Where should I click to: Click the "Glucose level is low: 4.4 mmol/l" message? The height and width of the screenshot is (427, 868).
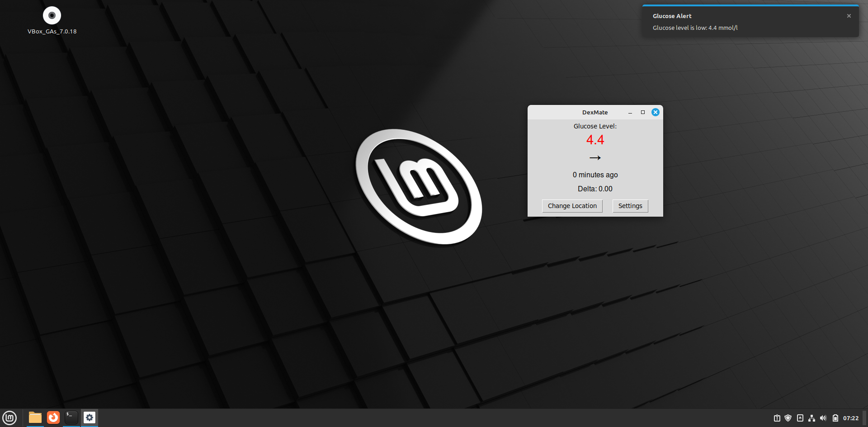point(695,28)
